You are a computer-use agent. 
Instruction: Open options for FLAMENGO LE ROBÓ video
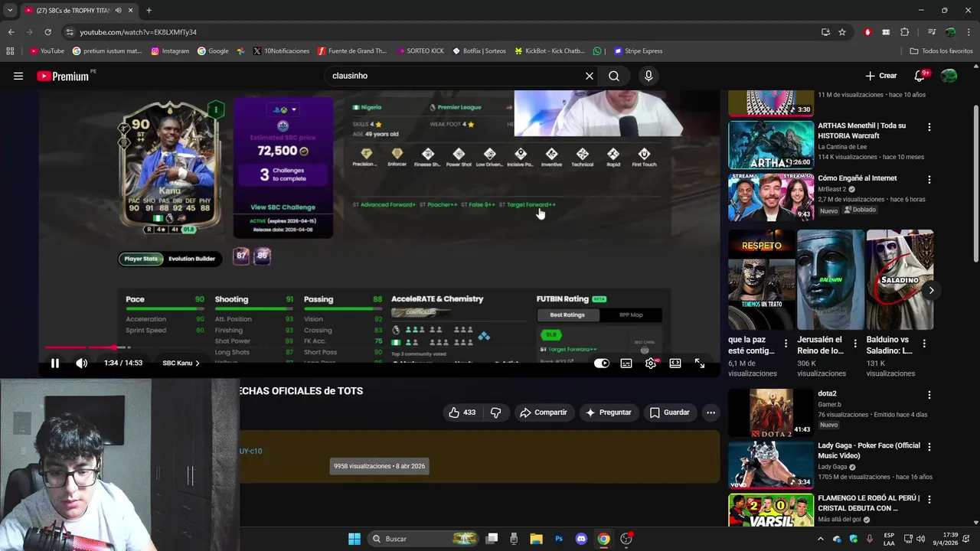click(929, 500)
